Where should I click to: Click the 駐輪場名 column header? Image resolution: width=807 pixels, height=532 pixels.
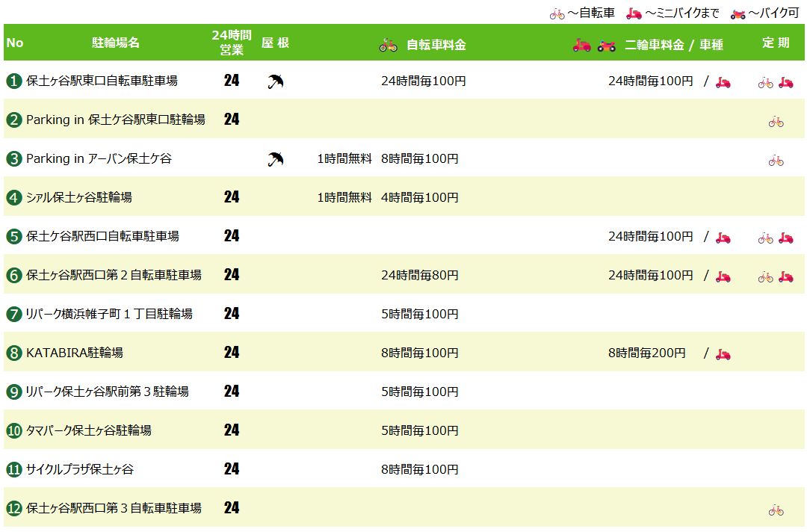116,43
